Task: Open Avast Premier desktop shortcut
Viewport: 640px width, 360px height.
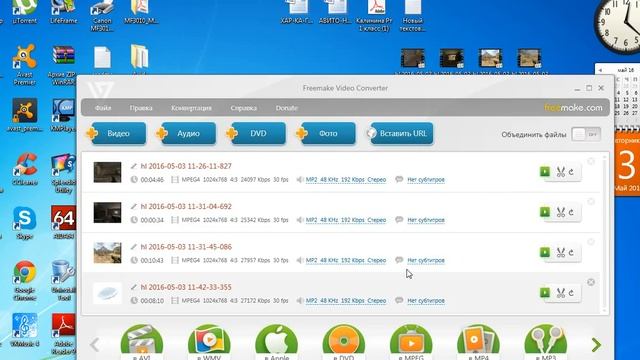Action: tap(24, 65)
